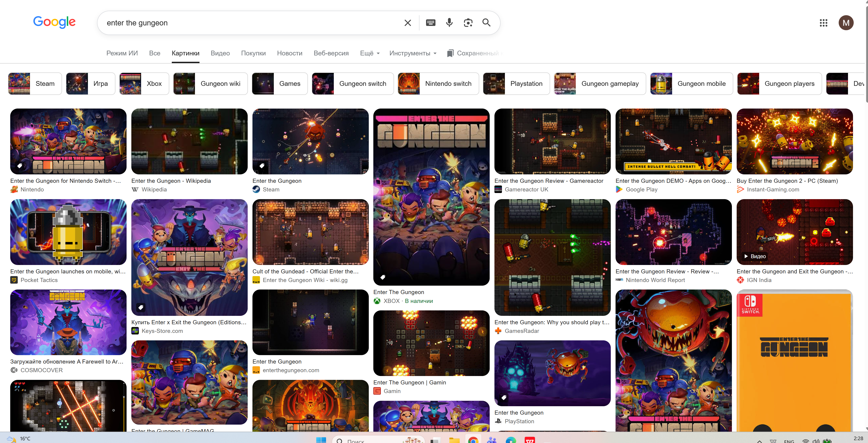Open the on-screen keyboard icon
Image resolution: width=868 pixels, height=443 pixels.
[431, 22]
